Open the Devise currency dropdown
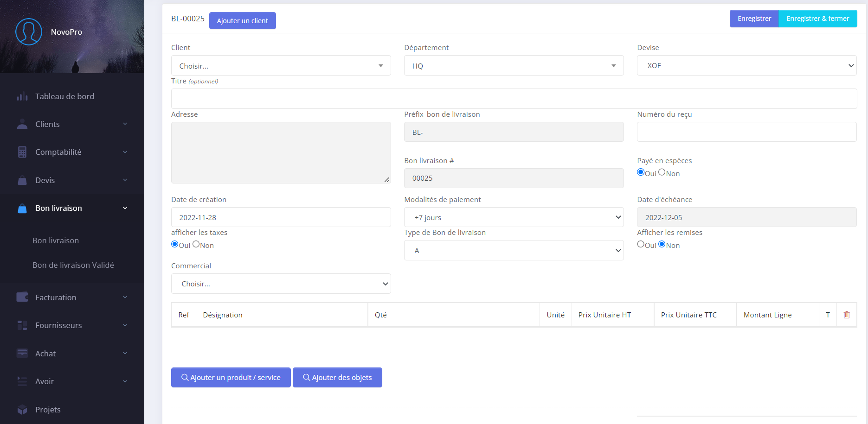Screen dimensions: 868x424 [x=746, y=66]
